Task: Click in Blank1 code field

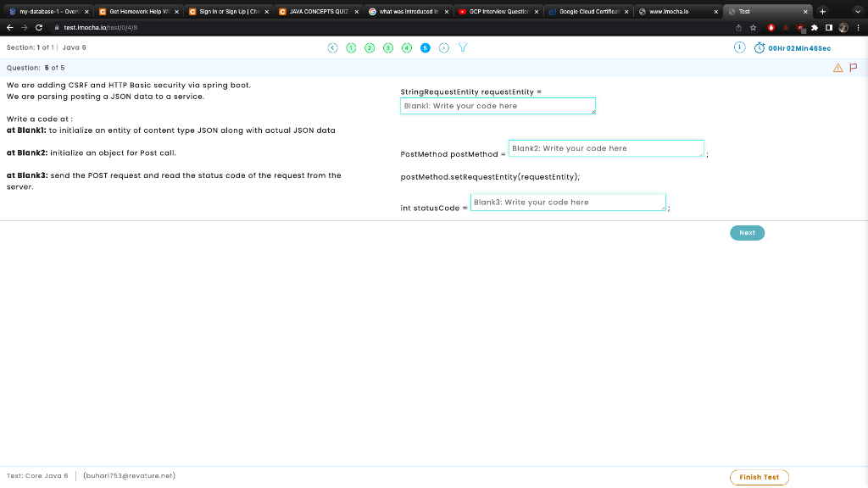Action: point(498,106)
